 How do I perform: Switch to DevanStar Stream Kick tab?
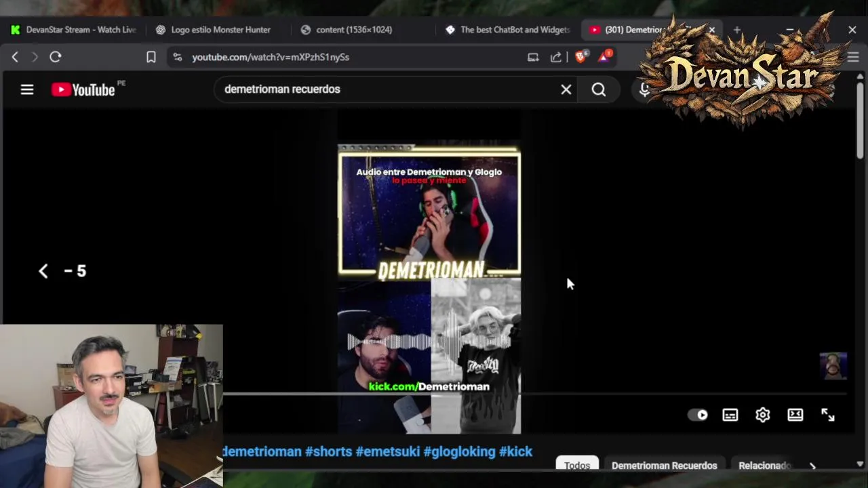click(x=73, y=30)
